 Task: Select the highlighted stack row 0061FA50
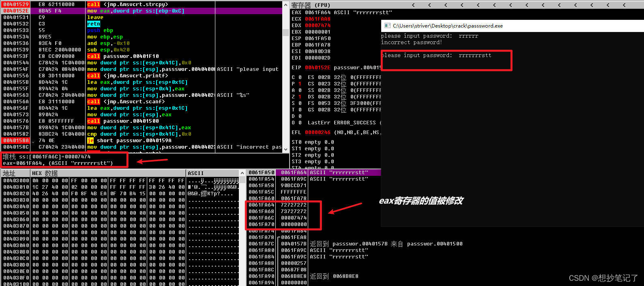[x=314, y=173]
